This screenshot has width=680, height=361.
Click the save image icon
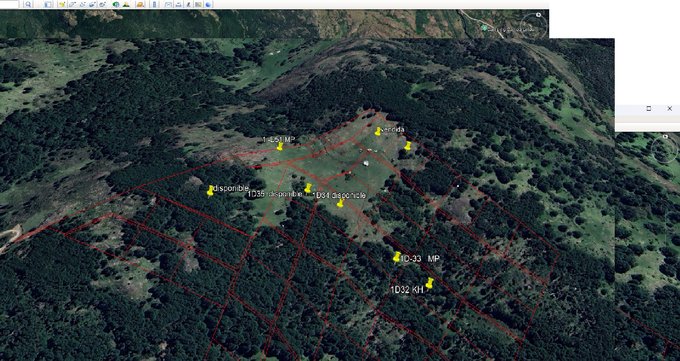[x=188, y=4]
